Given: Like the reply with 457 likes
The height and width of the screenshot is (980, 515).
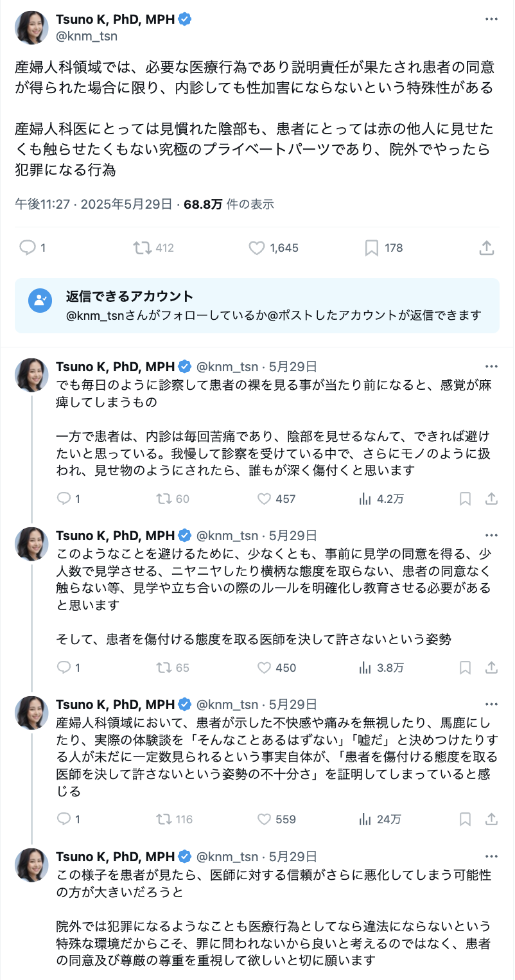Looking at the screenshot, I should point(264,498).
